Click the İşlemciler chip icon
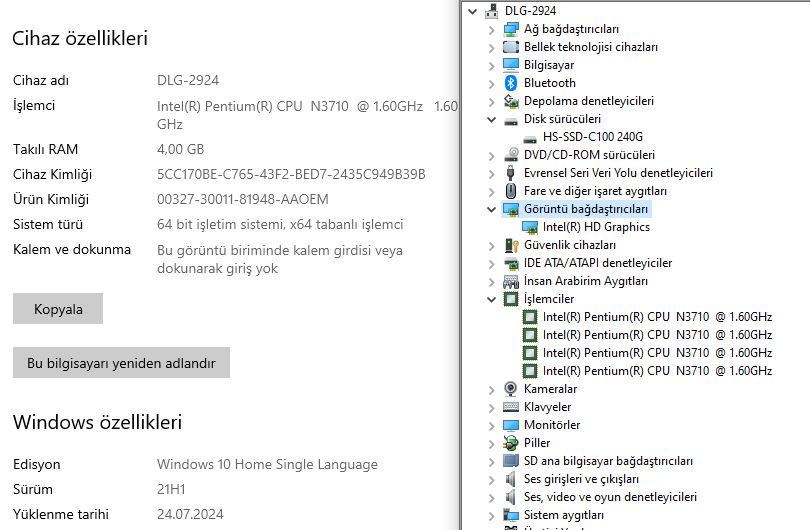This screenshot has width=810, height=530. [511, 299]
